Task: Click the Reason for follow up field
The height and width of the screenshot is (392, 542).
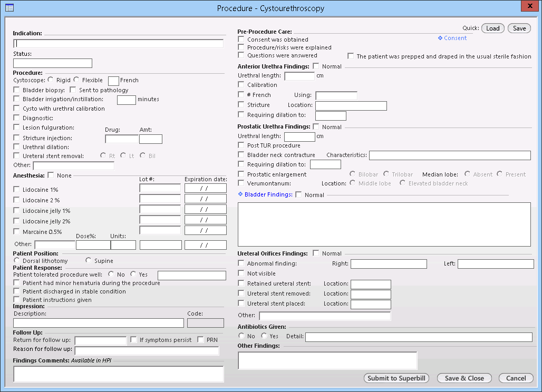Action: pos(147,350)
